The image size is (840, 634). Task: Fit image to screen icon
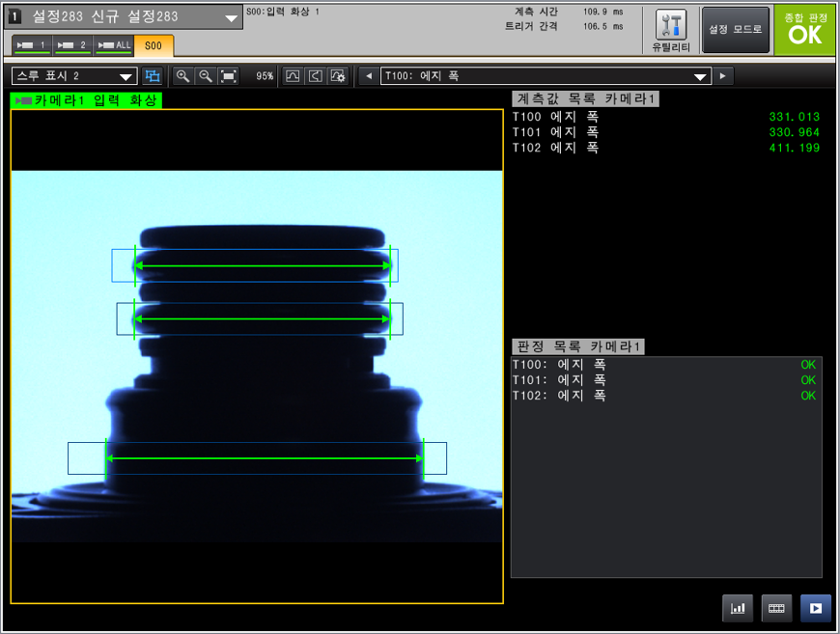[x=229, y=76]
